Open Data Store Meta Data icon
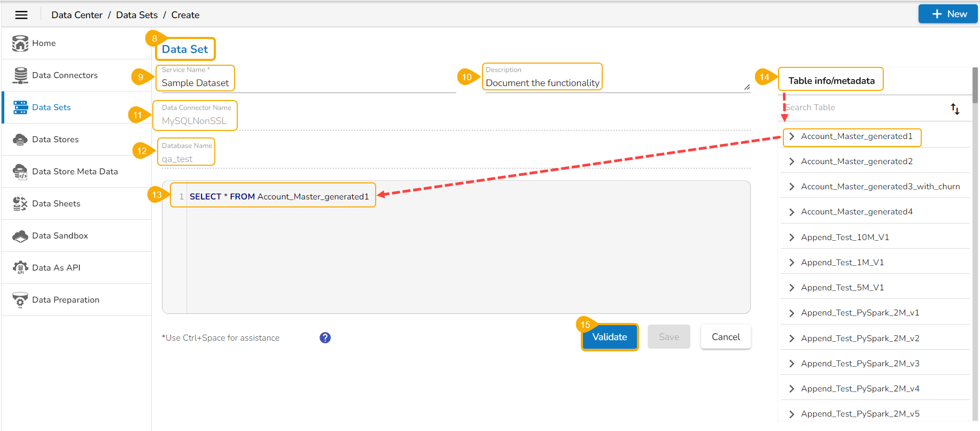980x431 pixels. pyautogui.click(x=20, y=172)
